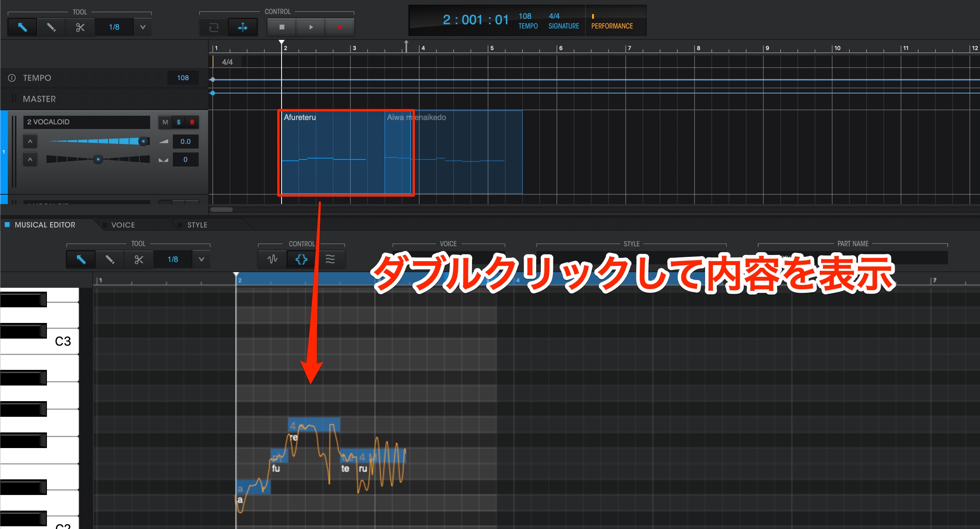The image size is (980, 529).
Task: Click the pan slider knob on the VOCALOID track
Action: pos(98,159)
